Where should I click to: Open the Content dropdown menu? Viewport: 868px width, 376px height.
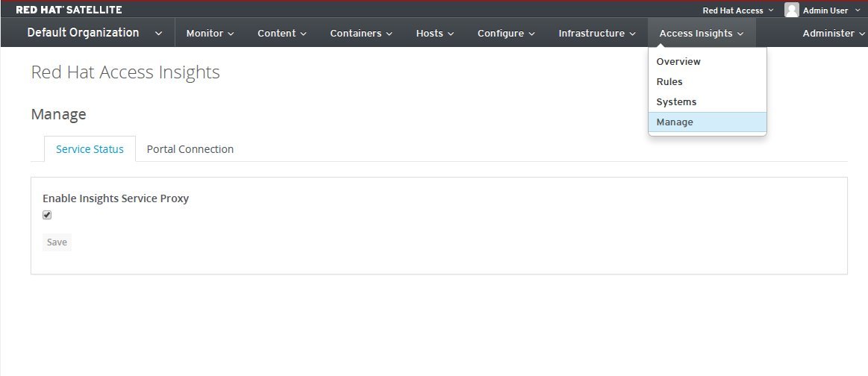click(x=282, y=33)
